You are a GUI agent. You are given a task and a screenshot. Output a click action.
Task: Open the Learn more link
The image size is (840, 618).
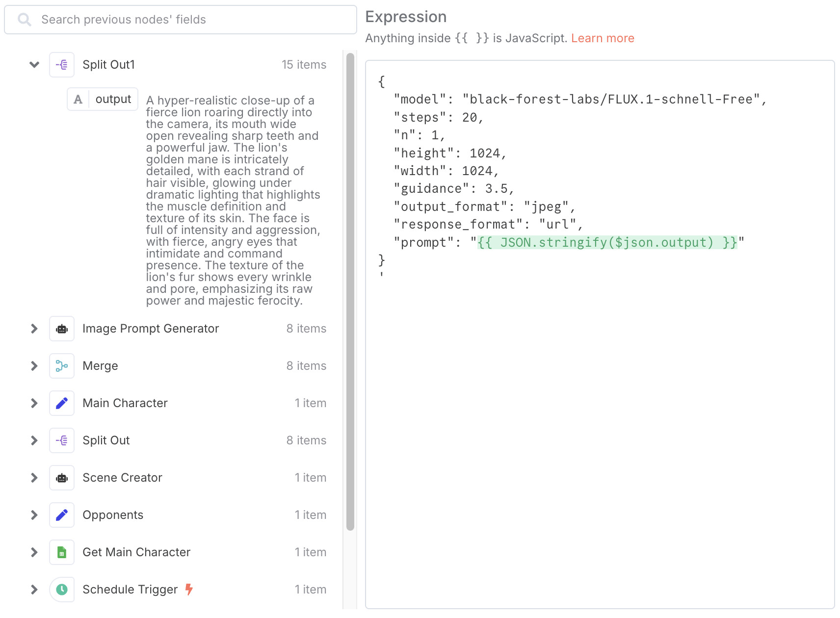603,38
